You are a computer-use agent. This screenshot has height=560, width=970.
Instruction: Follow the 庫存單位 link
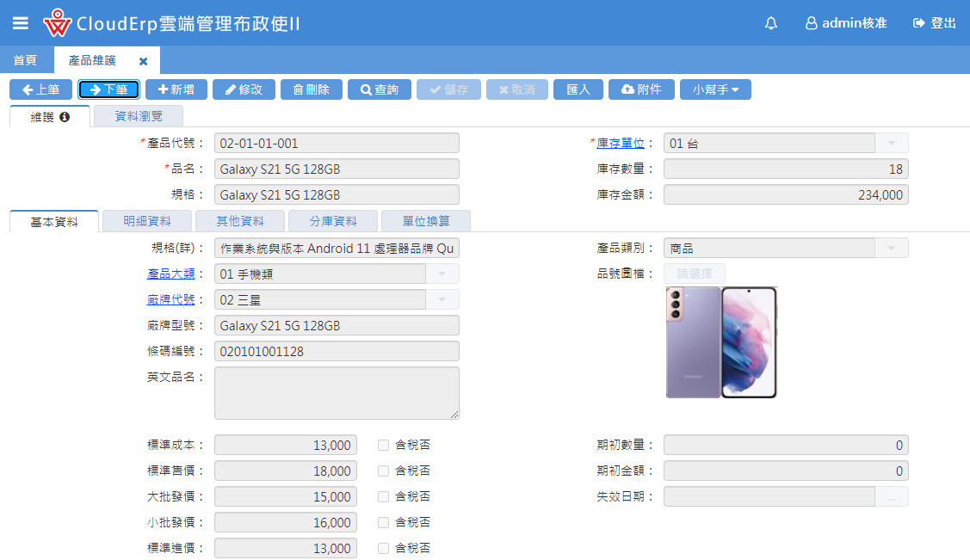(621, 143)
